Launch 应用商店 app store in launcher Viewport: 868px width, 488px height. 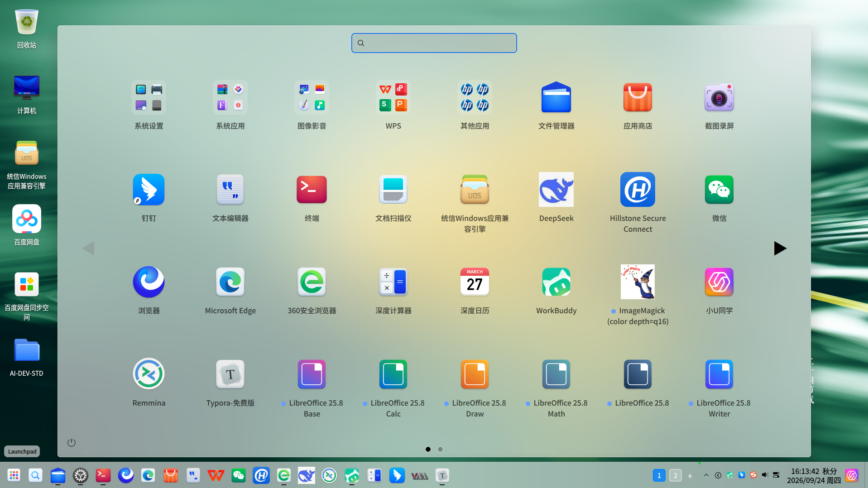pos(638,97)
